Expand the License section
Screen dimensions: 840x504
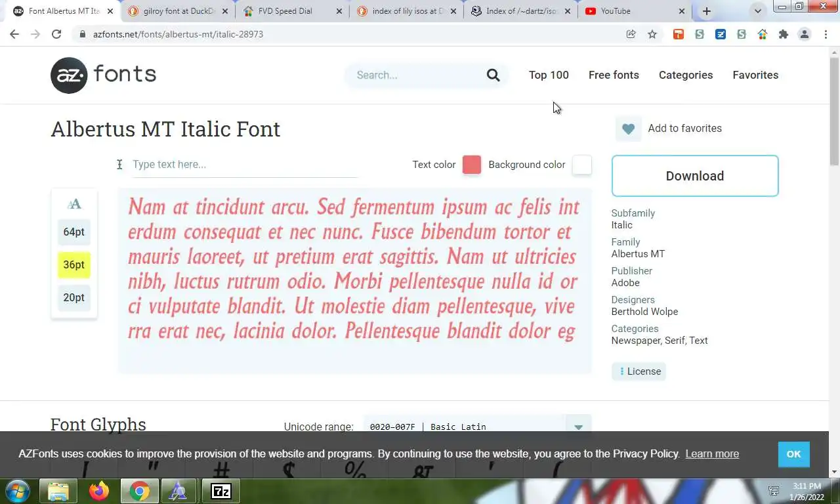[639, 371]
